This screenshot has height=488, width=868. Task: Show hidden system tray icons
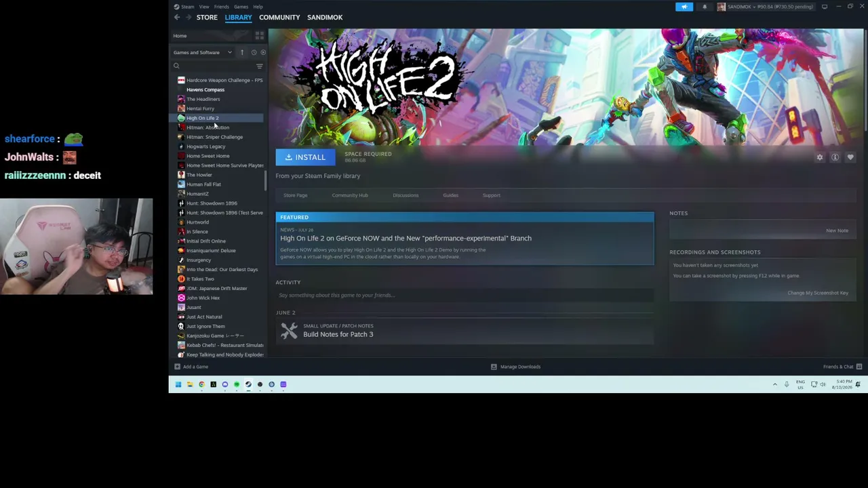[x=775, y=384]
